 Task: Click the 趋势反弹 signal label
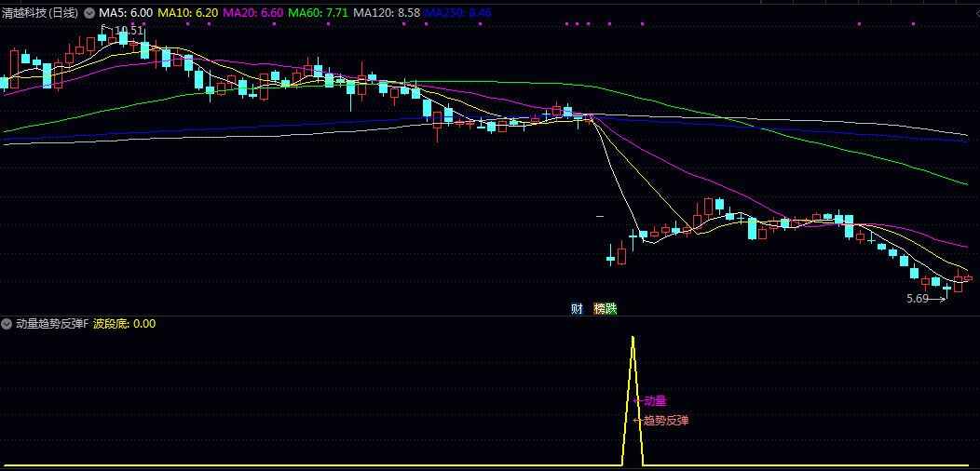(665, 420)
